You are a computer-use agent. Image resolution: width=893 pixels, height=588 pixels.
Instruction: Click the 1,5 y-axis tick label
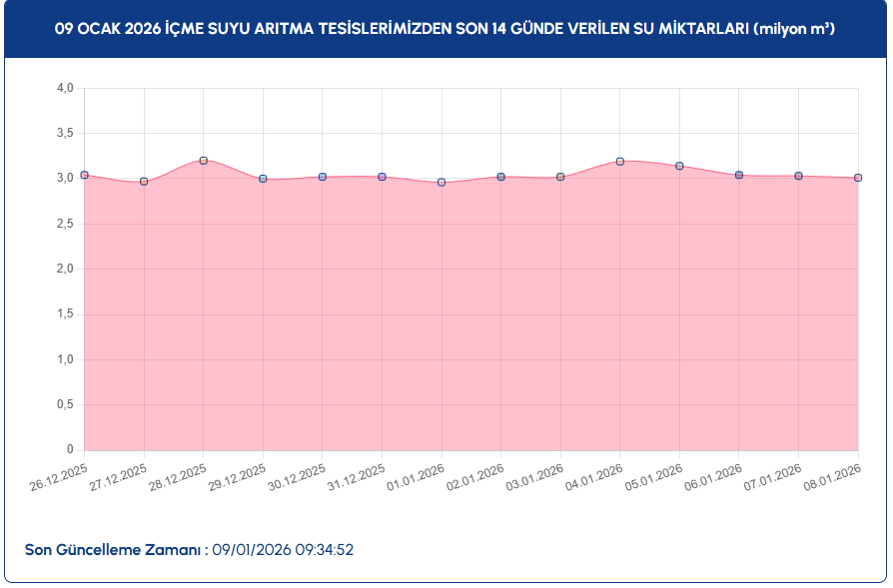(x=65, y=314)
